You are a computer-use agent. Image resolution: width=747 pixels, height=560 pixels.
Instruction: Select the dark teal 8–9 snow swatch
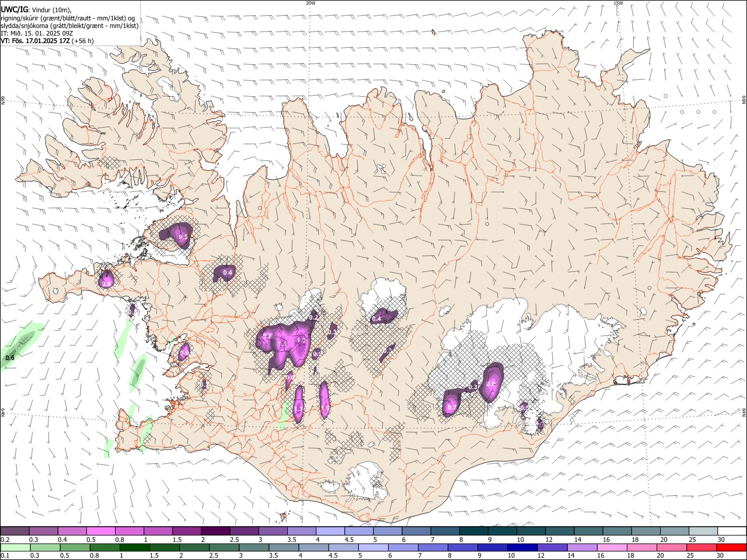coord(473,531)
